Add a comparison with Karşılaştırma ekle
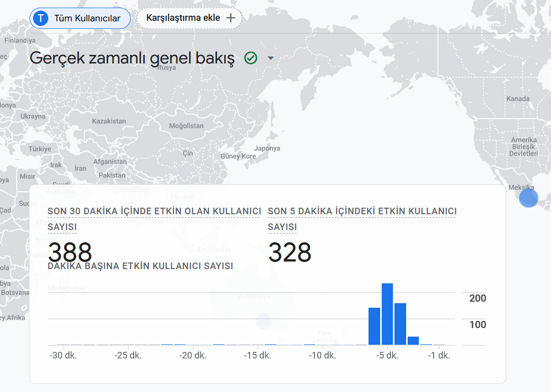Image resolution: width=551 pixels, height=392 pixels. click(x=189, y=18)
